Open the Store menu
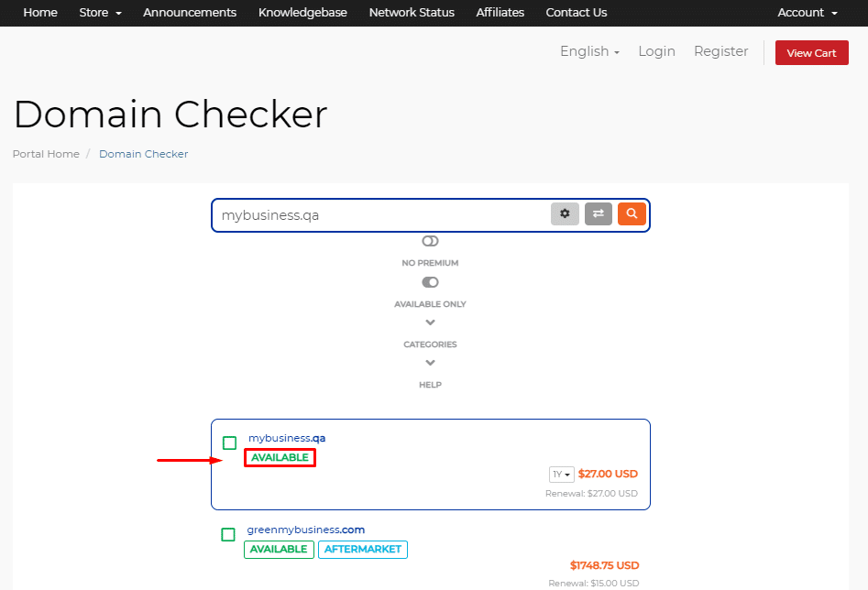 (x=100, y=13)
